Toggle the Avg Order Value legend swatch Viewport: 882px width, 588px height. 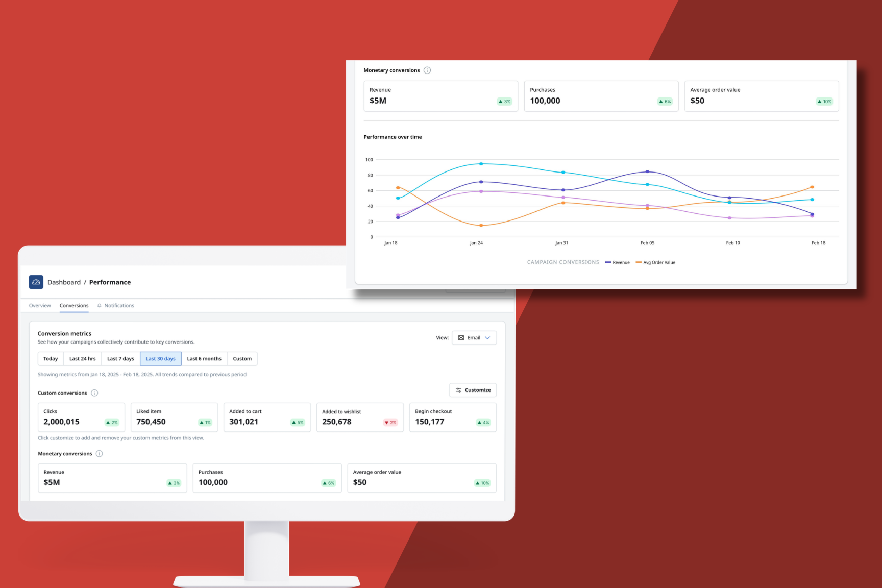click(x=639, y=262)
